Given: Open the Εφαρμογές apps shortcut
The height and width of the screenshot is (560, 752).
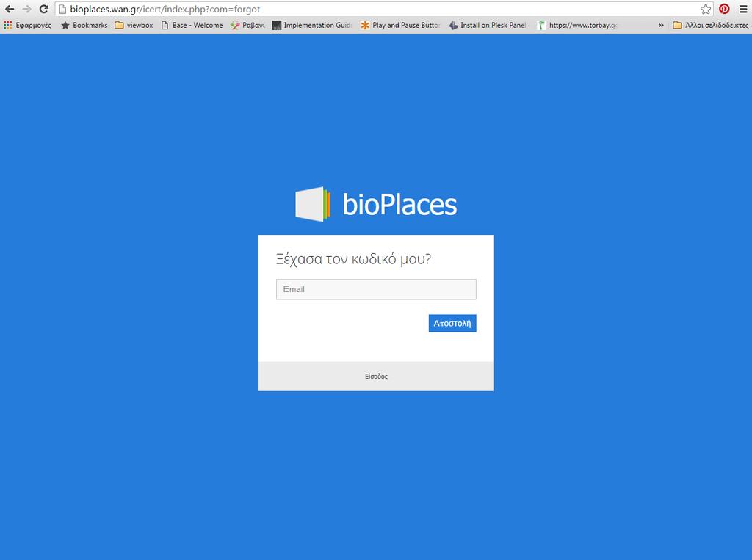Looking at the screenshot, I should [x=27, y=26].
